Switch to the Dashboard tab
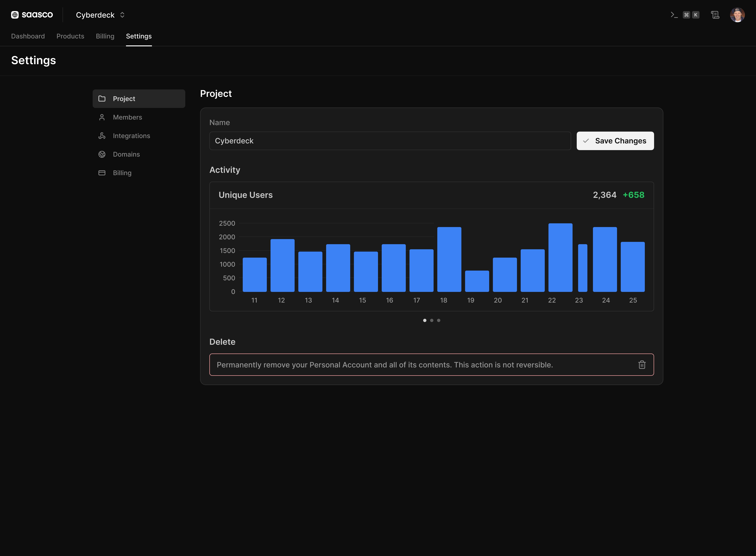 click(28, 36)
